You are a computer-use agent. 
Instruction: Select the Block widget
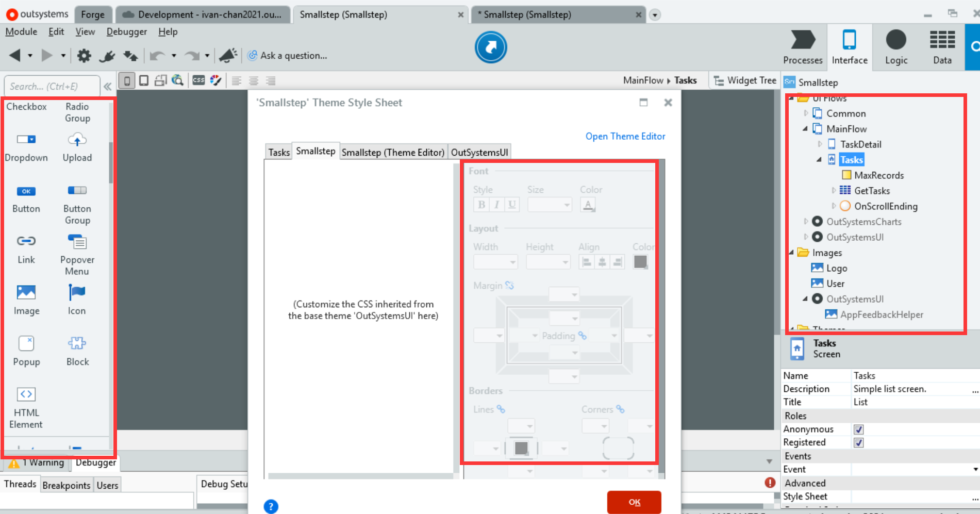point(77,352)
